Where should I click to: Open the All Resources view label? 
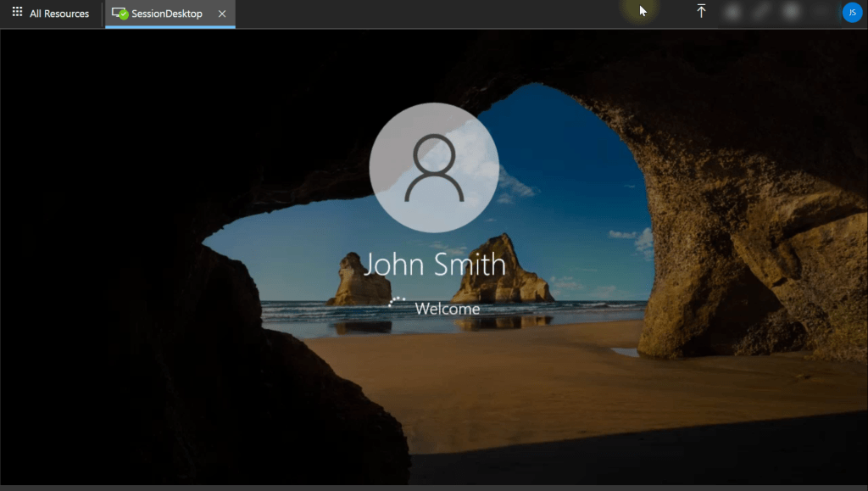point(59,14)
